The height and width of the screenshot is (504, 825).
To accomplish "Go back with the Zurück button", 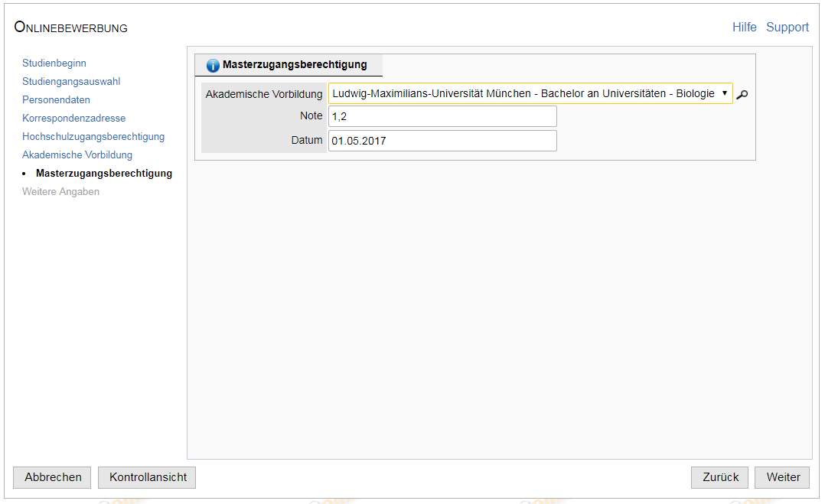I will (x=720, y=477).
